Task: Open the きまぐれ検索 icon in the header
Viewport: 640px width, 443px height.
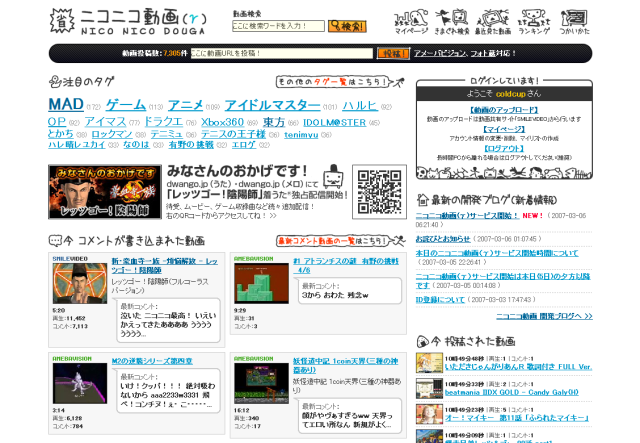Action: click(x=452, y=22)
